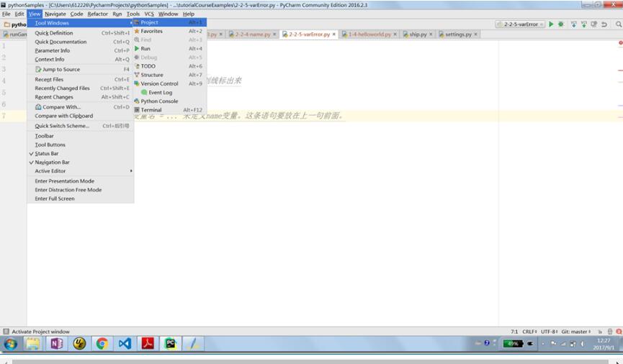Switch to ship.py editor tab
Viewport: 623px width, 364px height.
coord(418,34)
